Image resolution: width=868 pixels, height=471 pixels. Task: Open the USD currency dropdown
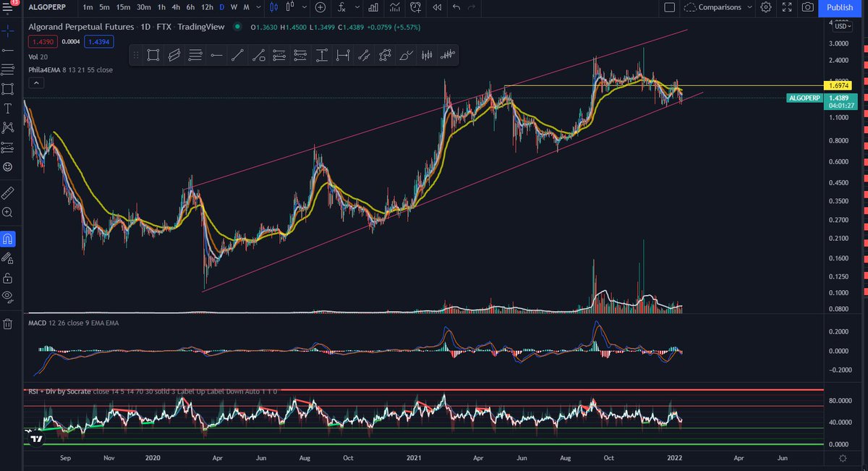[x=842, y=26]
